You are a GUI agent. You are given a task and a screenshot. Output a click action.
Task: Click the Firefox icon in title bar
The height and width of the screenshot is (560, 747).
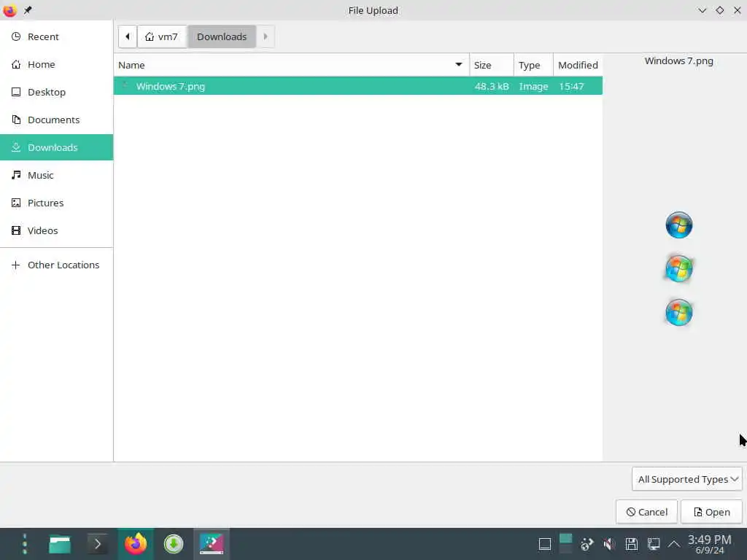tap(9, 10)
